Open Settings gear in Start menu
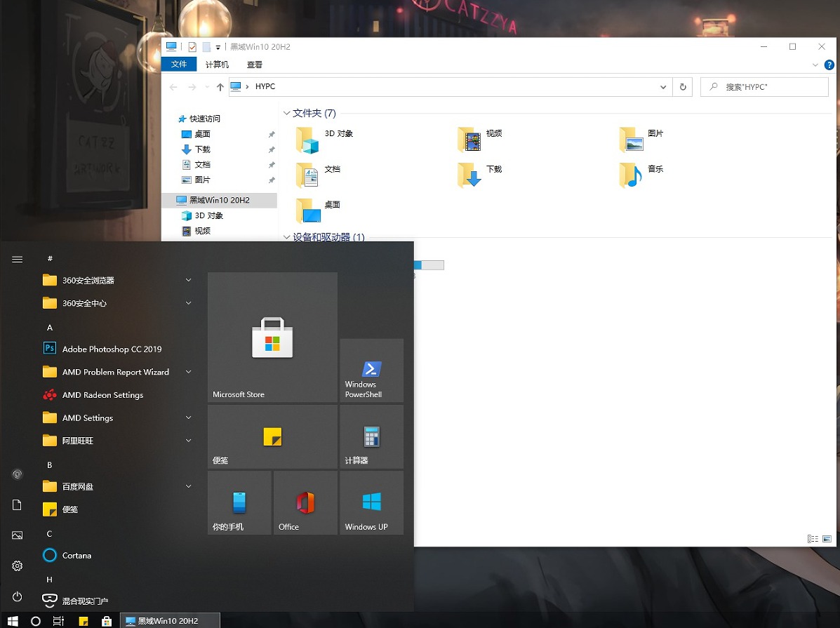 coord(17,566)
